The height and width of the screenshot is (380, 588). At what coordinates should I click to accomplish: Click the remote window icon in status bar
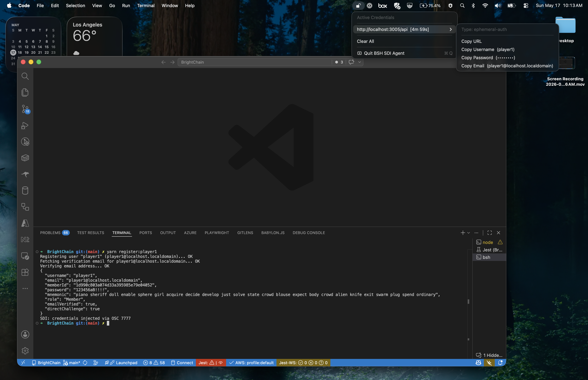[x=23, y=363]
